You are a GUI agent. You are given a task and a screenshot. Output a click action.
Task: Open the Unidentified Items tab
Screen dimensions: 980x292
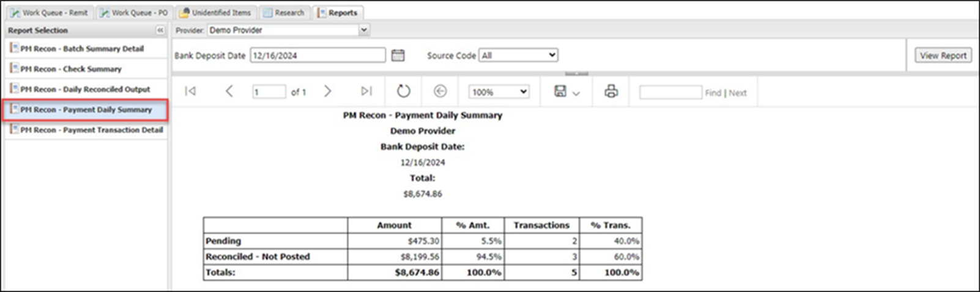pos(215,13)
